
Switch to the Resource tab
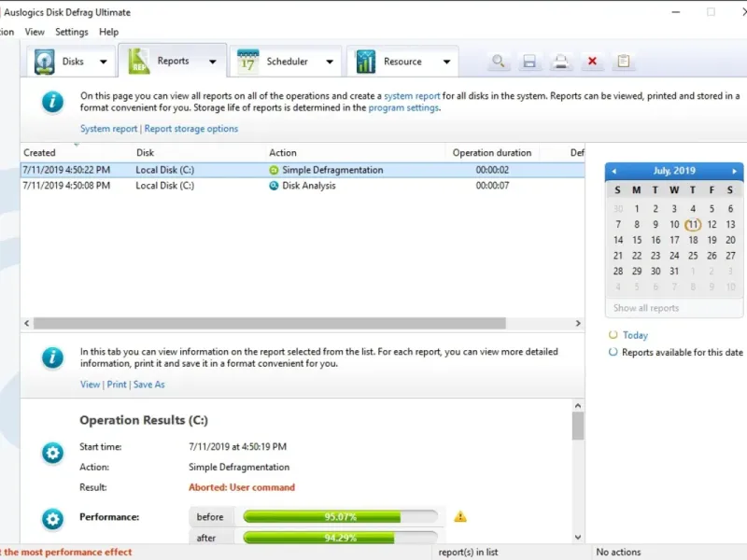coord(403,62)
